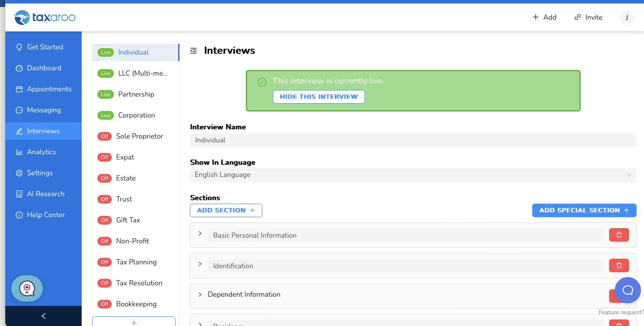Collapse the sidebar with the back arrow

point(43,316)
